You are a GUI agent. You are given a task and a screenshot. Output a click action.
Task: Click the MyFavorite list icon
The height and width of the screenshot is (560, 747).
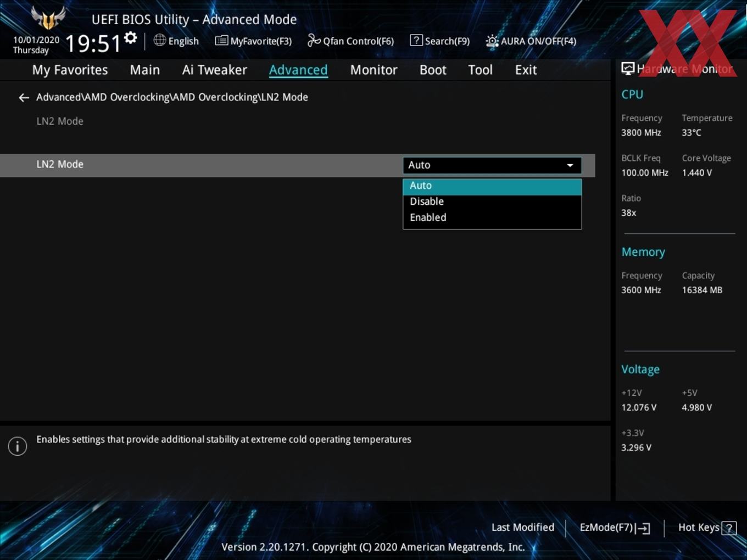(x=221, y=41)
